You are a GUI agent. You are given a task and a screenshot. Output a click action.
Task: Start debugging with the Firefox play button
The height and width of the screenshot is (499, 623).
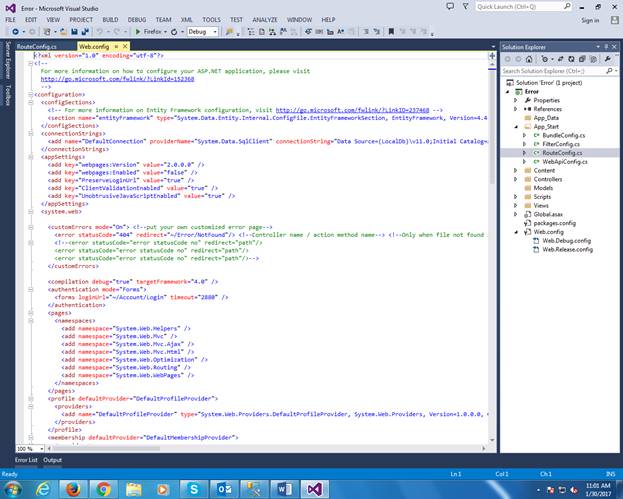coord(139,32)
